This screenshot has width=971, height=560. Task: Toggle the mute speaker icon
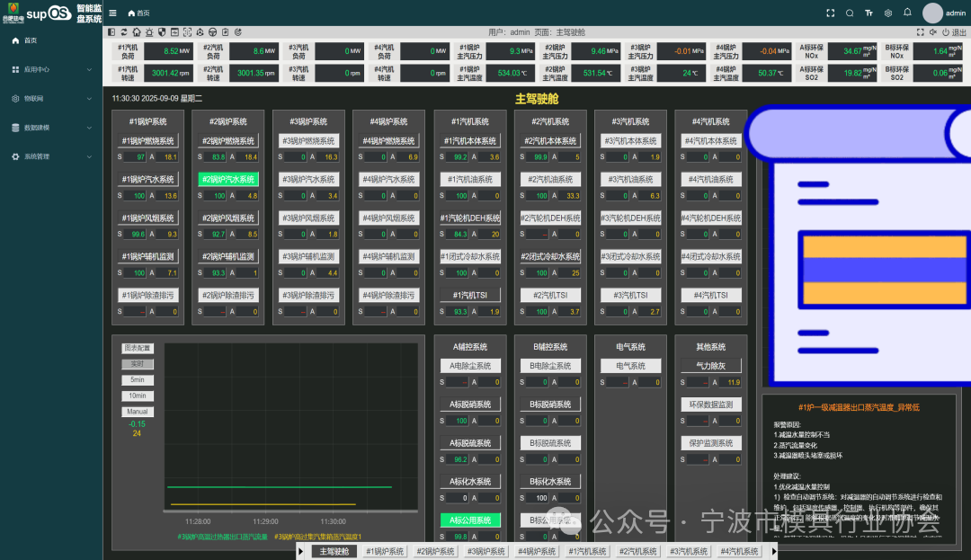pyautogui.click(x=932, y=32)
